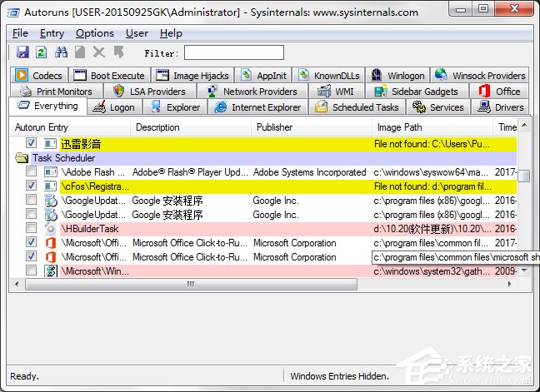Screen dimensions: 540x392
Task: Click the Jump to Entry arrow icon
Action: pos(118,52)
